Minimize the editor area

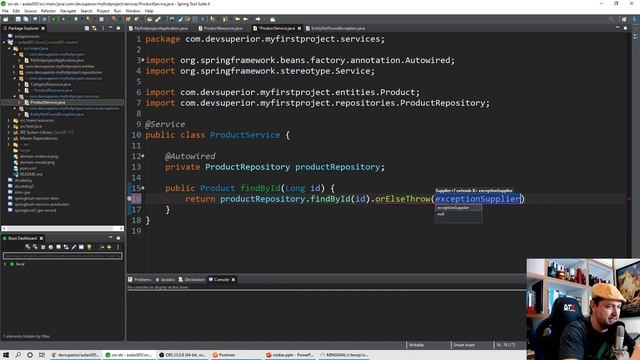coord(618,28)
